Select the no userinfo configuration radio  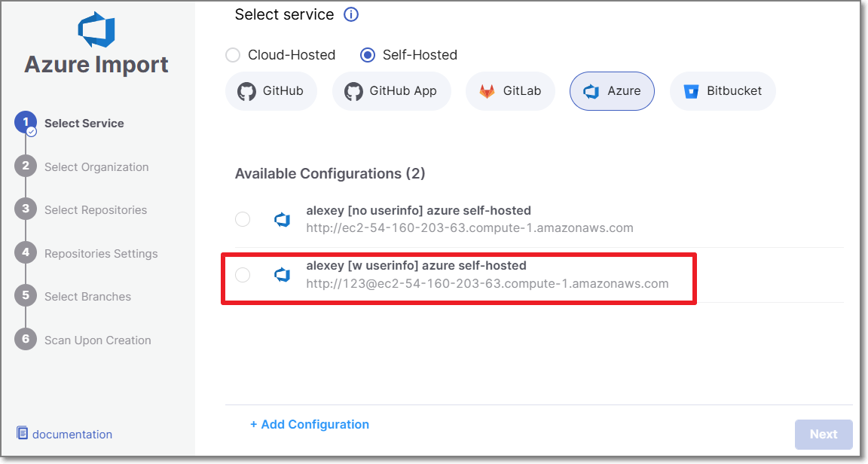(x=243, y=219)
